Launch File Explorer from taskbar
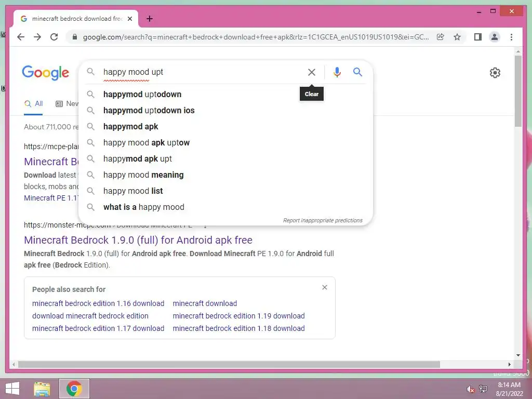 (x=42, y=389)
